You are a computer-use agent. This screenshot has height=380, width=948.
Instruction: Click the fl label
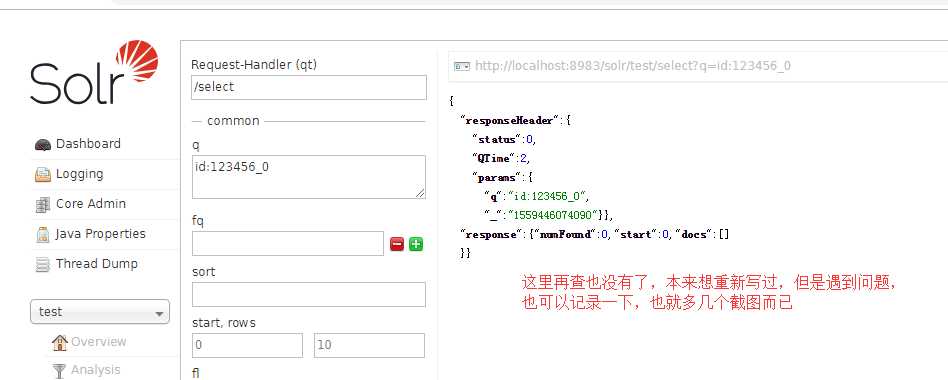click(195, 373)
